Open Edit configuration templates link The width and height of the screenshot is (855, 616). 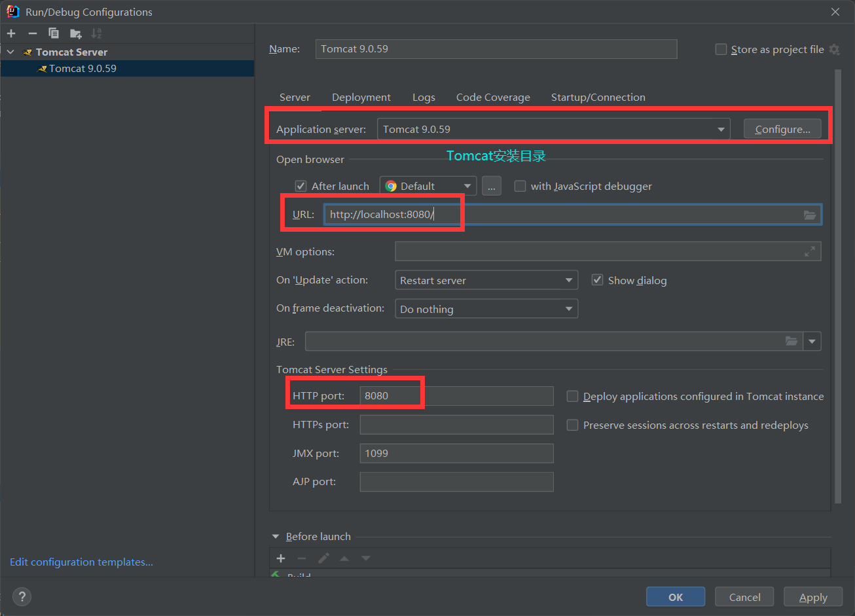(x=81, y=562)
